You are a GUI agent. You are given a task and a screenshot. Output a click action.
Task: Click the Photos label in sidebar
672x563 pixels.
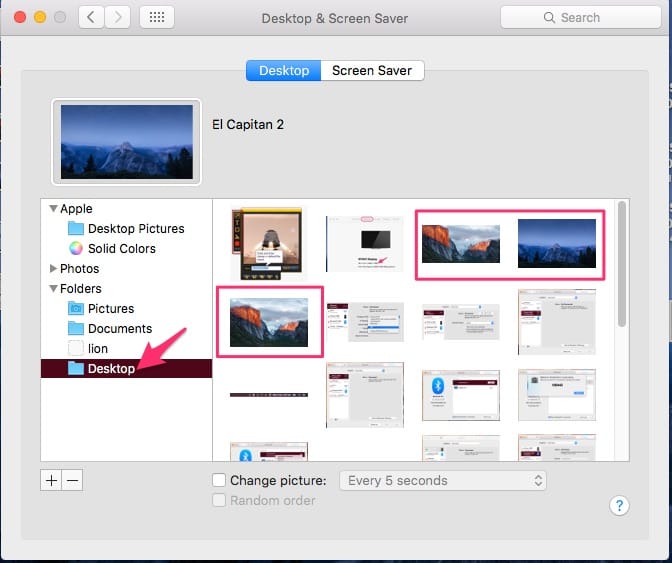pyautogui.click(x=79, y=269)
